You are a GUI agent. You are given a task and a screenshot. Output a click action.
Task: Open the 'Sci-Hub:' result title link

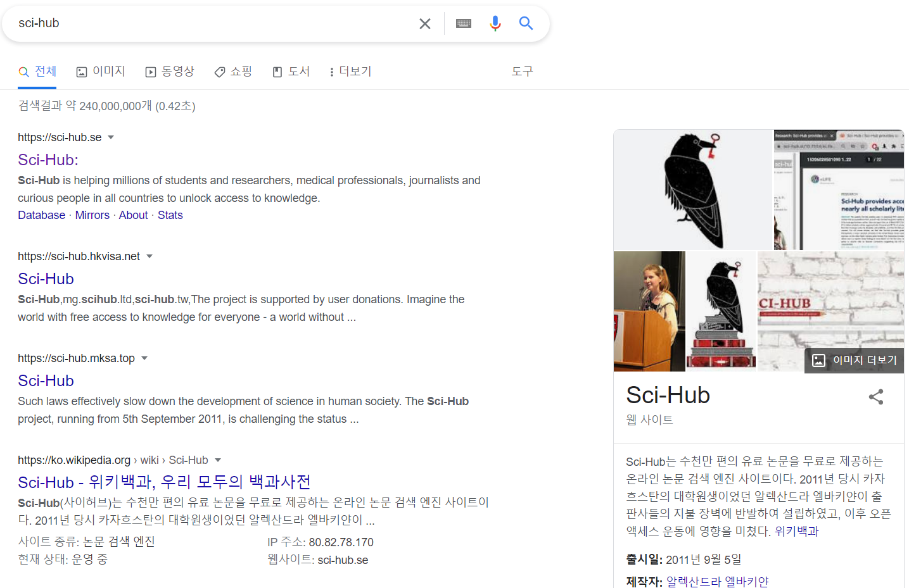48,160
